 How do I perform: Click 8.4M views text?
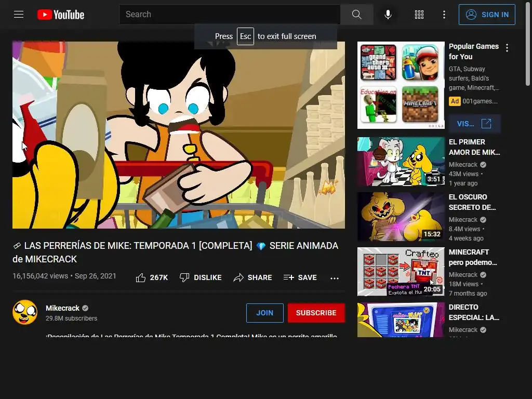click(464, 229)
